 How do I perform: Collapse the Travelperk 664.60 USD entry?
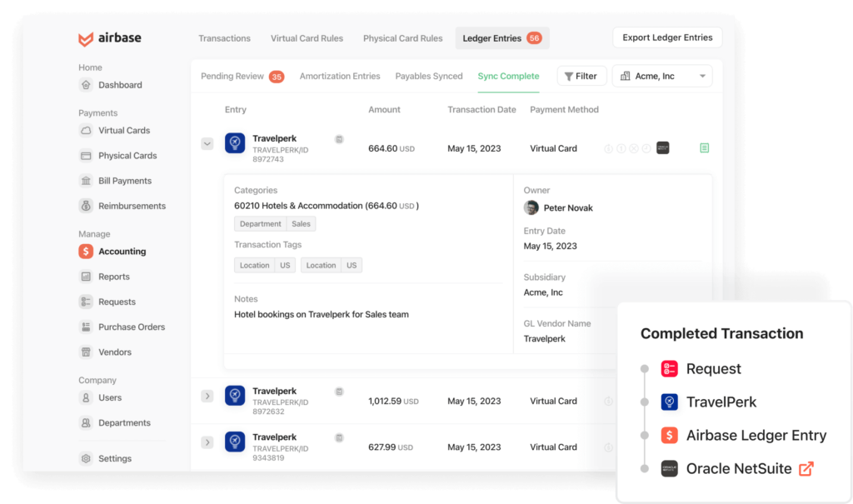click(207, 143)
